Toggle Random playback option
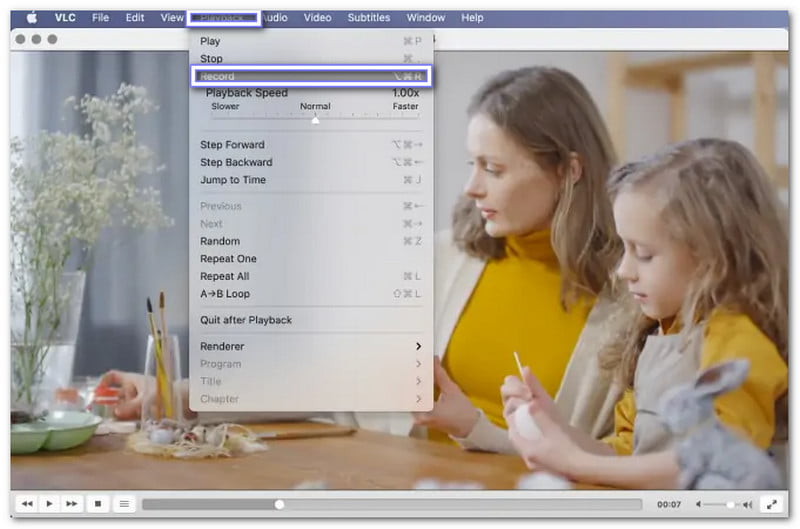 (220, 241)
